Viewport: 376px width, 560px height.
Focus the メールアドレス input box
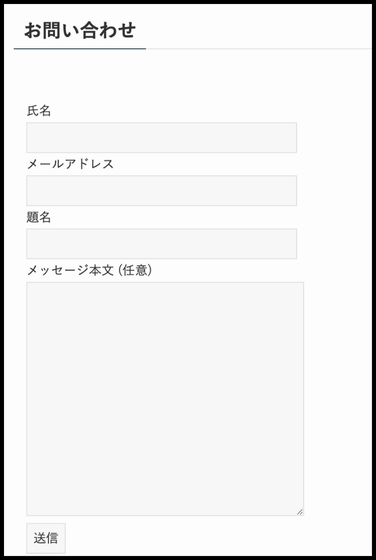[x=161, y=191]
